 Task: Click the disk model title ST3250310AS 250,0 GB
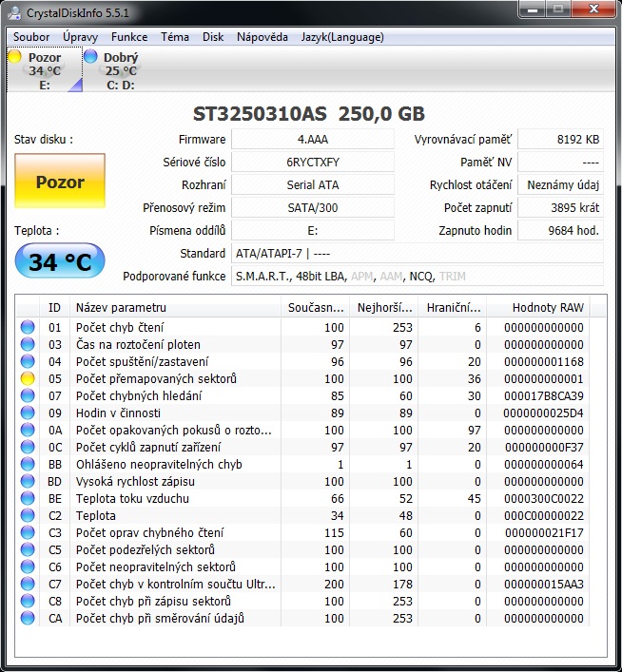pyautogui.click(x=309, y=113)
